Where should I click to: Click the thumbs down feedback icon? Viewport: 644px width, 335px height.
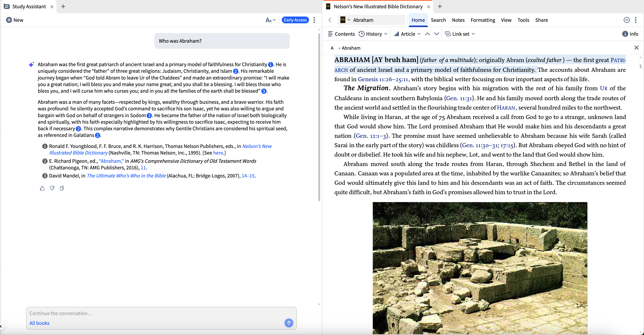coord(52,188)
